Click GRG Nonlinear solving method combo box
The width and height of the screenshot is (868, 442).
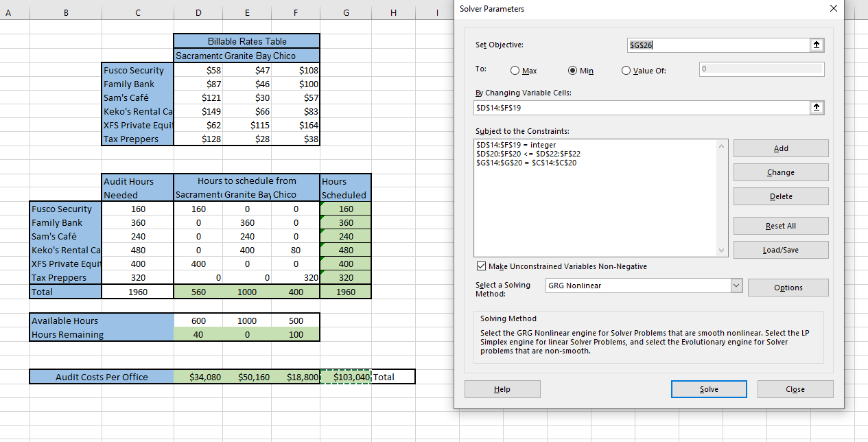(644, 286)
